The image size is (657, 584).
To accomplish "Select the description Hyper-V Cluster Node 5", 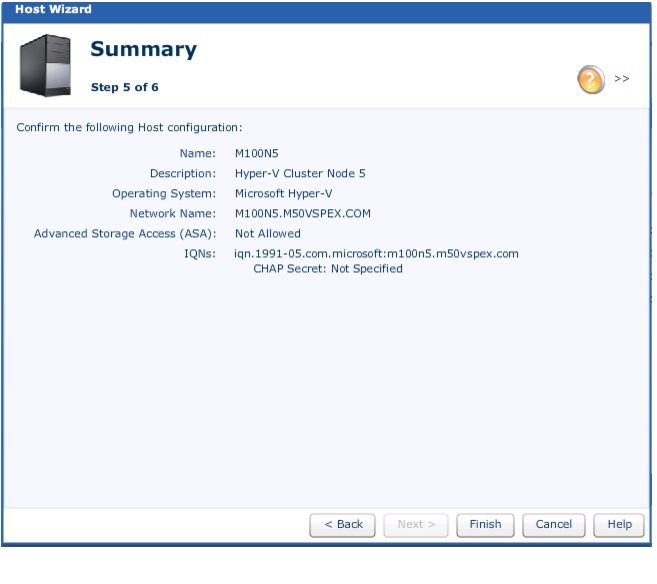I will click(300, 173).
